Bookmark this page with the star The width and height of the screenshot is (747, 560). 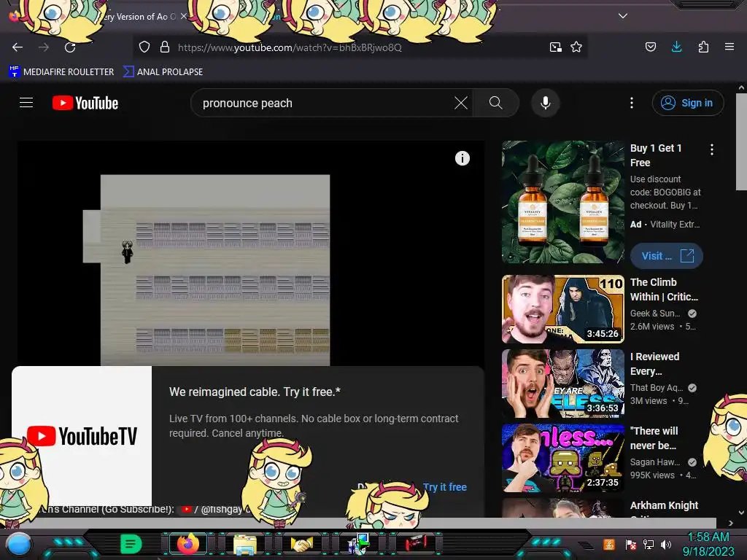click(x=576, y=47)
